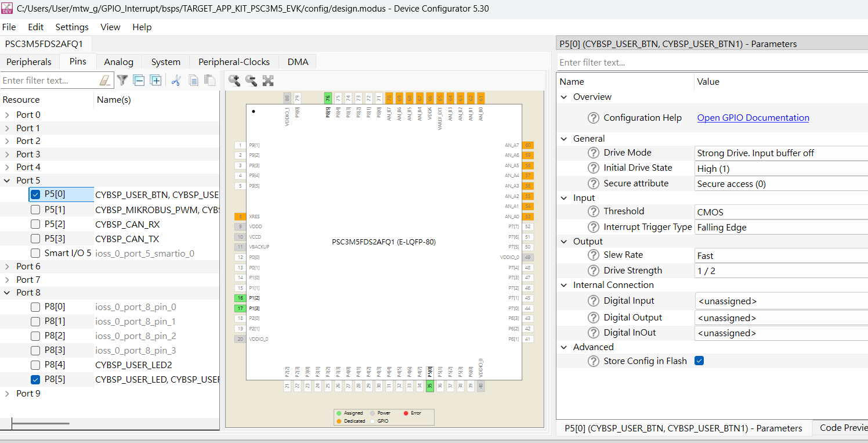Enable the P8[4] CYBSP_USER_LED2 checkbox

coord(35,365)
